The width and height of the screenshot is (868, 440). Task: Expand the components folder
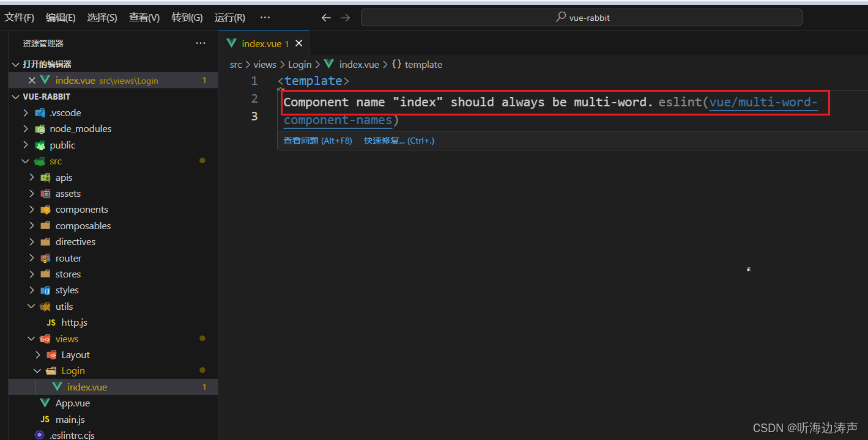point(32,210)
